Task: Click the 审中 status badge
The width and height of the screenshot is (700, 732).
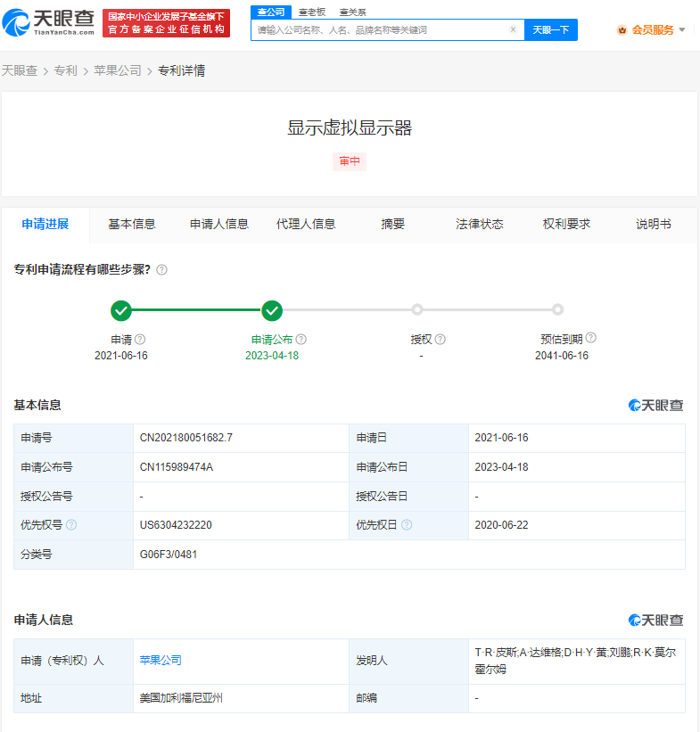Action: click(x=350, y=161)
